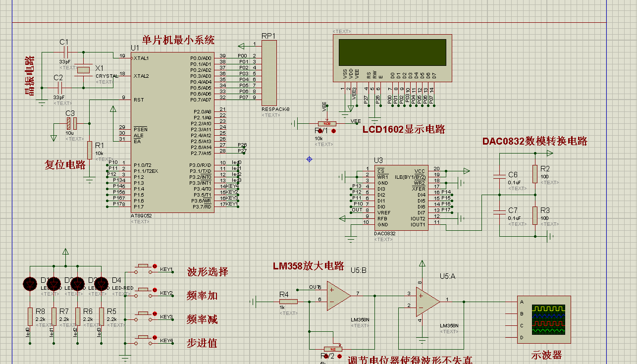Click the '频率减' text

coord(202,319)
